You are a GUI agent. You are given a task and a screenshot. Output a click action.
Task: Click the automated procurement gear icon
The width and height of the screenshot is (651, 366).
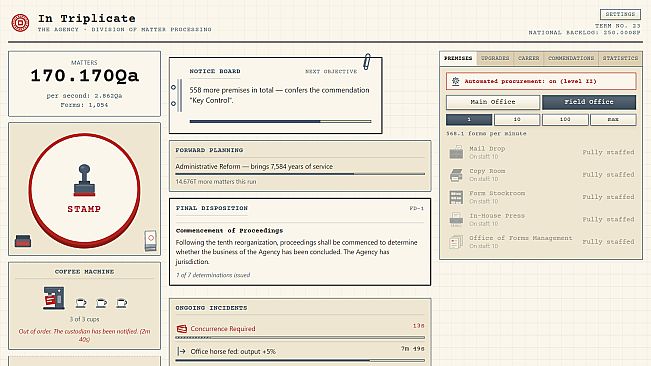[x=455, y=81]
